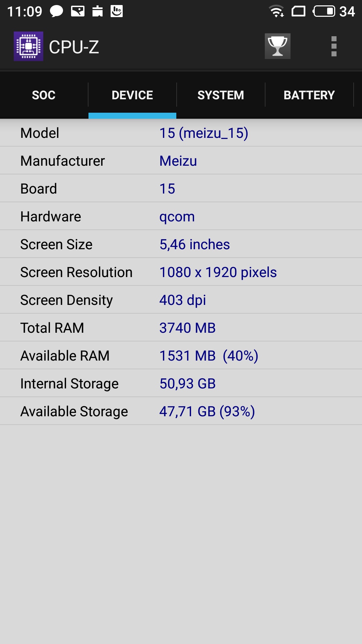Tap the Screen Resolution value 1080 x 1920

(218, 272)
